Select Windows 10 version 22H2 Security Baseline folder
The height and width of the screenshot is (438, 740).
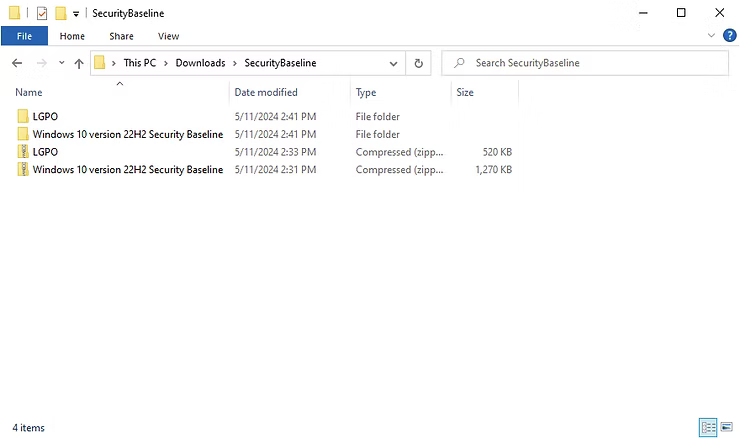[127, 135]
